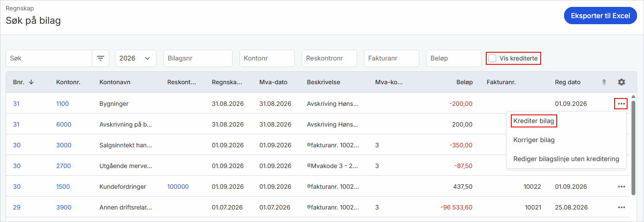Open account link 1100

click(62, 104)
